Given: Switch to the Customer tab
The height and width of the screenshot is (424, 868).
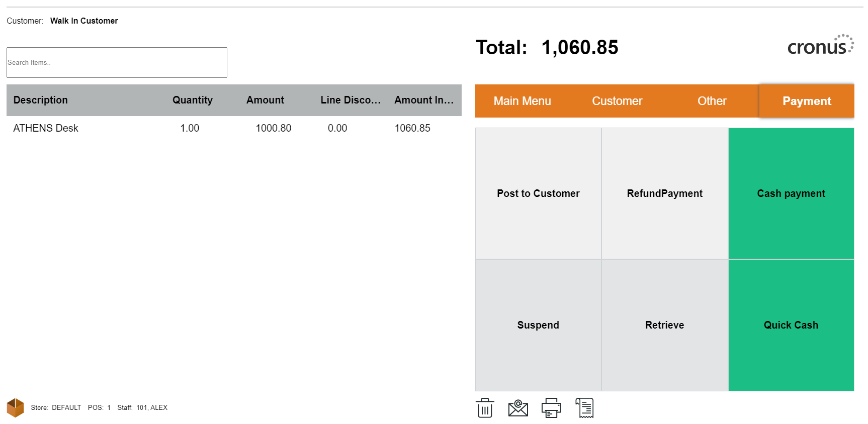Looking at the screenshot, I should point(617,101).
